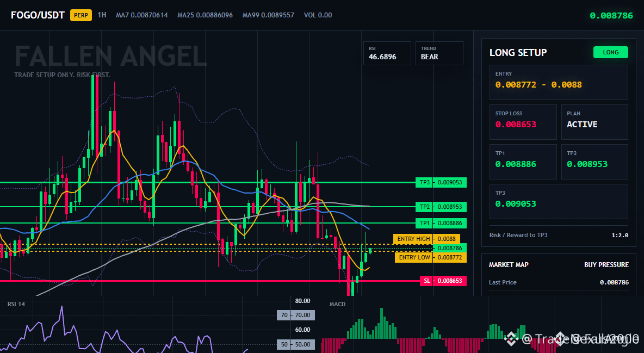Select the 1H timeframe label
The image size is (644, 353).
[x=102, y=15]
